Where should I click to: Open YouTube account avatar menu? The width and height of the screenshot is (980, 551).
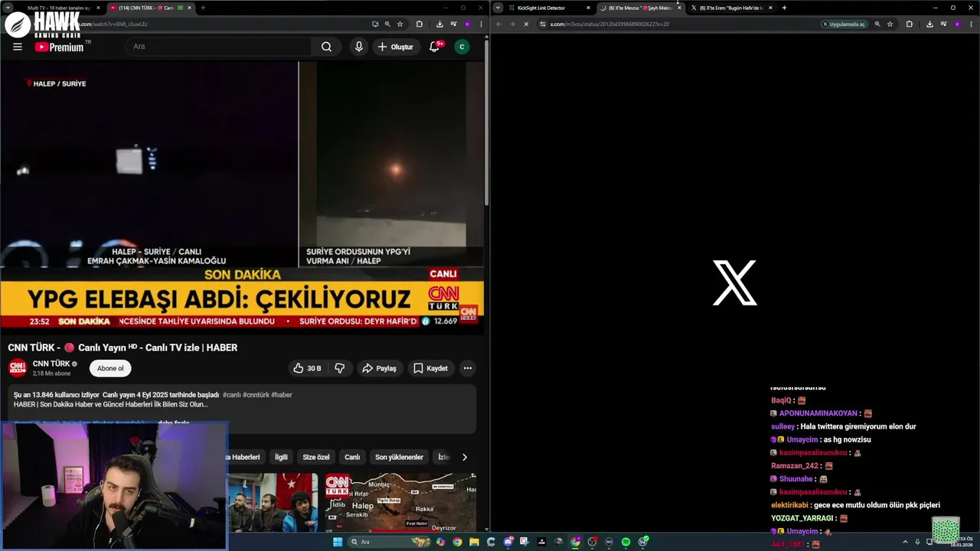pos(462,47)
